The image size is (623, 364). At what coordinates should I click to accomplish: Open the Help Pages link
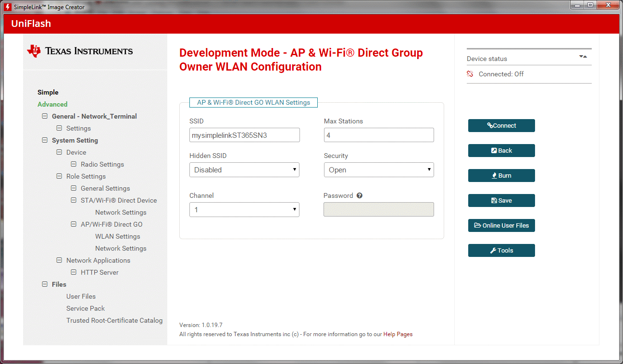click(x=398, y=334)
